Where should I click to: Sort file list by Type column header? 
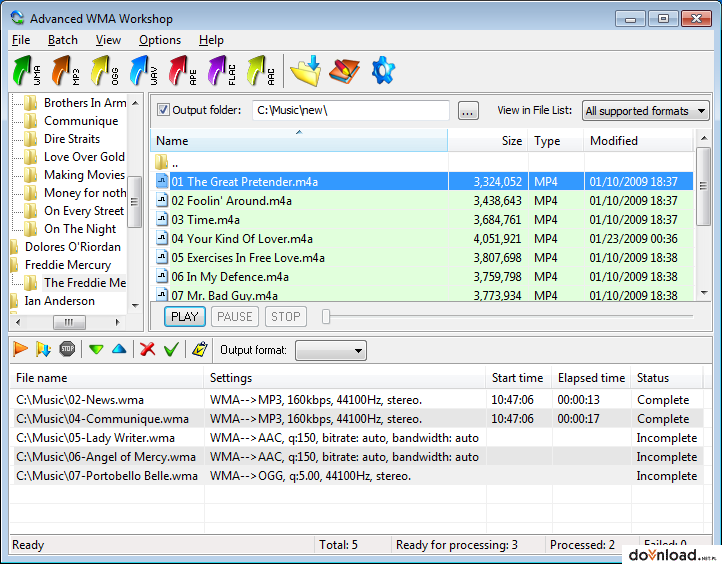(556, 140)
